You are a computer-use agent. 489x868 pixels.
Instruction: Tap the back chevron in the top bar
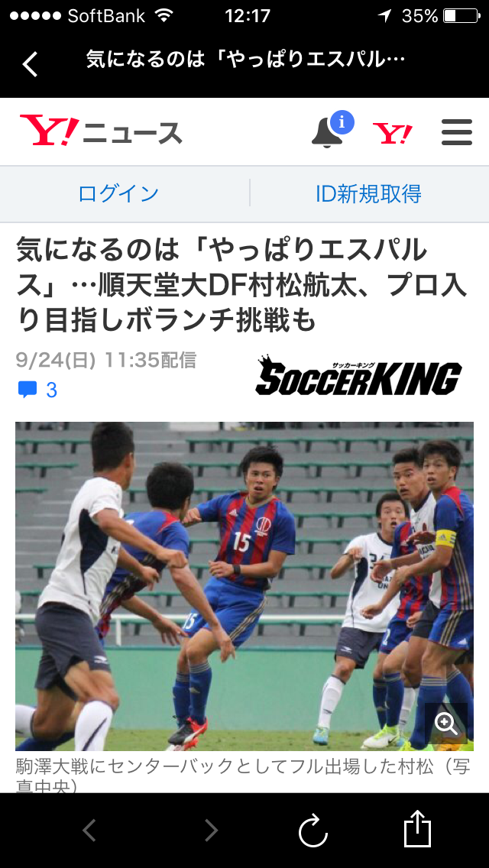(31, 65)
